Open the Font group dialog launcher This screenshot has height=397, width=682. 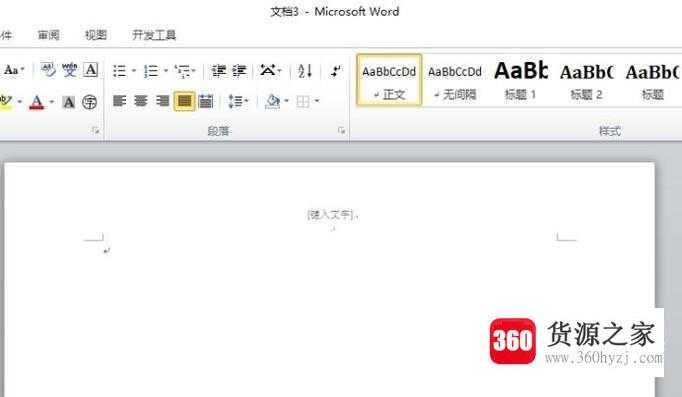(96, 130)
